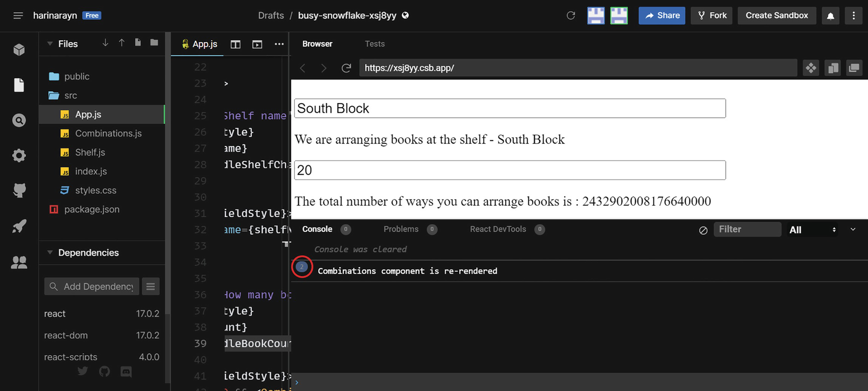Switch to the Tests tab
868x391 pixels.
374,44
